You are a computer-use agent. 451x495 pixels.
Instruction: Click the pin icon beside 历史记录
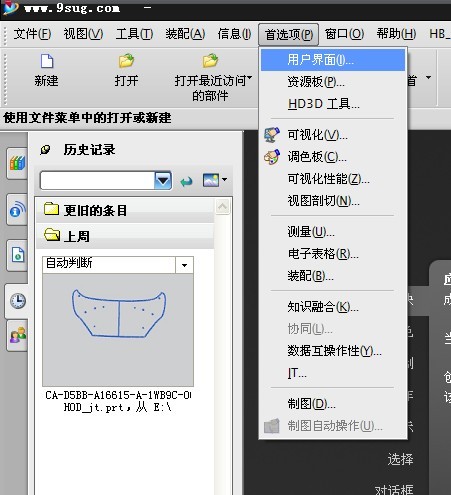point(45,150)
